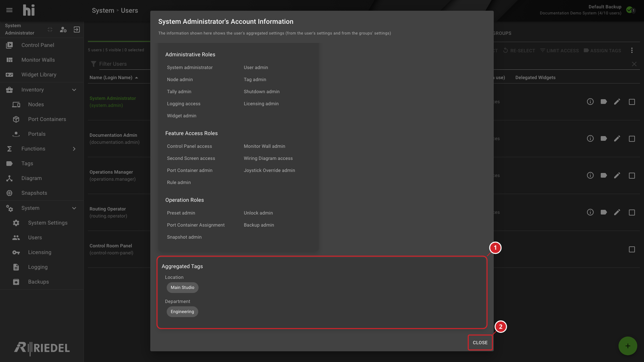The height and width of the screenshot is (362, 644).
Task: Open the user settings icon beside System Administrator
Action: (63, 29)
